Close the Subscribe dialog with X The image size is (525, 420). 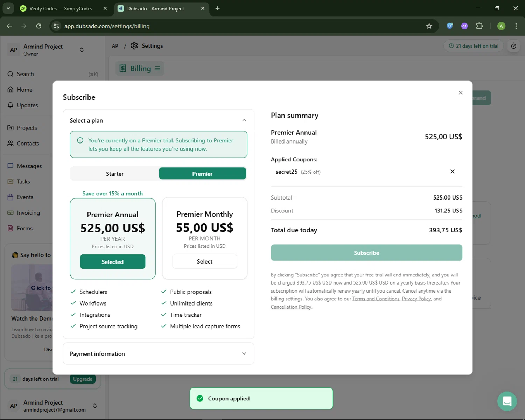[x=461, y=93]
